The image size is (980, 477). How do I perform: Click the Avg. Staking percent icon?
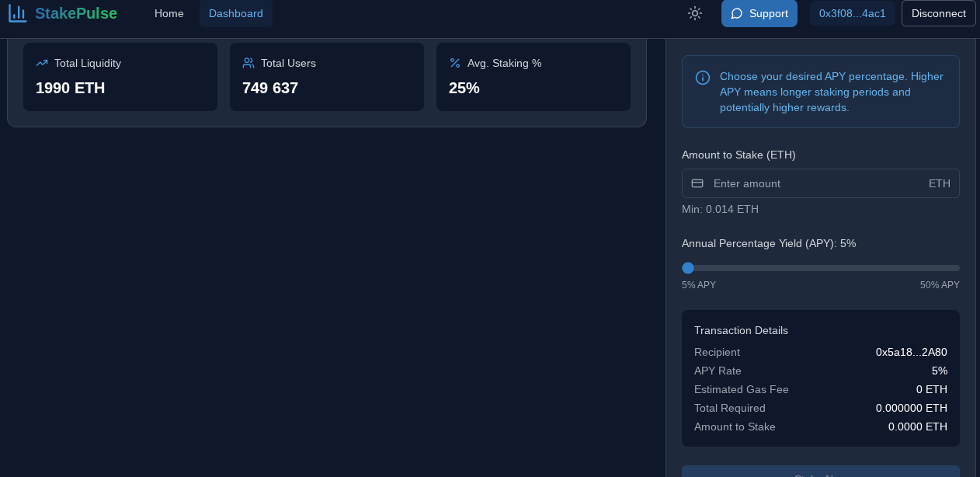(x=455, y=63)
